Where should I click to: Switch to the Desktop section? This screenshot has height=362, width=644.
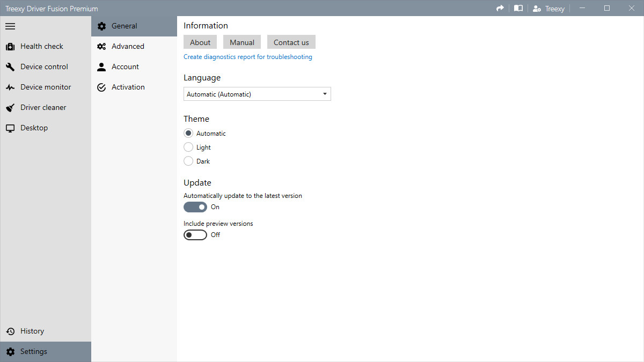[x=34, y=128]
